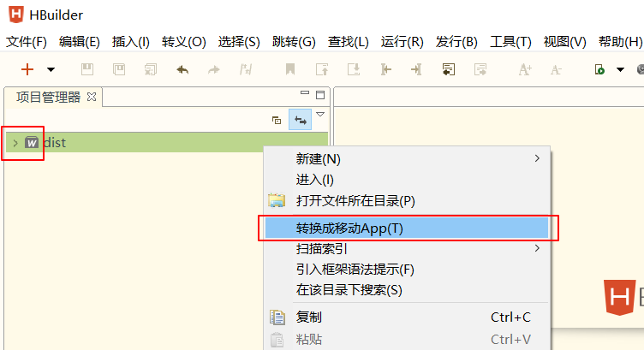
Task: Click the Save toolbar icon
Action: tap(87, 69)
